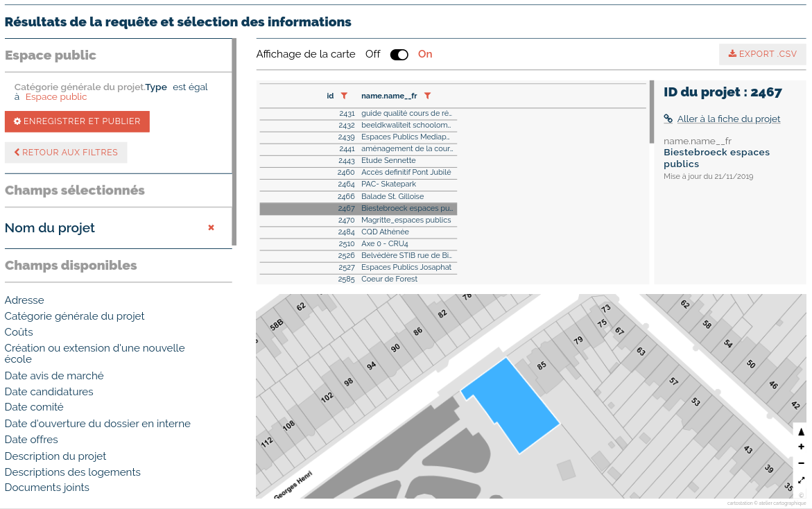Zoom in on the map
The width and height of the screenshot is (812, 509).
tap(801, 447)
